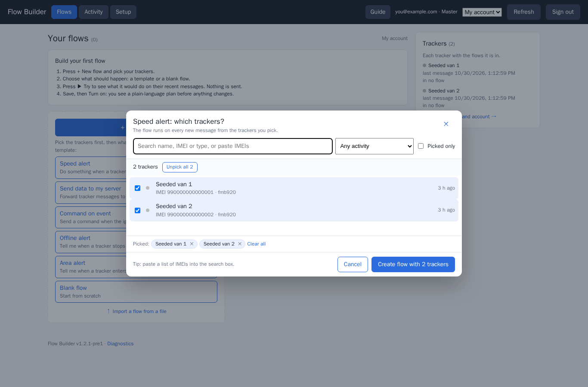Image resolution: width=588 pixels, height=387 pixels.
Task: Click Clear all picked trackers link
Action: tap(256, 244)
